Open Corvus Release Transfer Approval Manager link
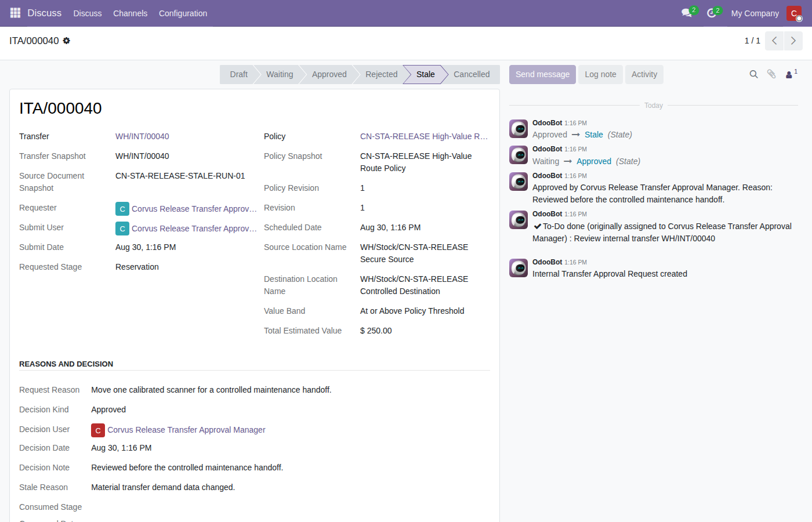 186,430
